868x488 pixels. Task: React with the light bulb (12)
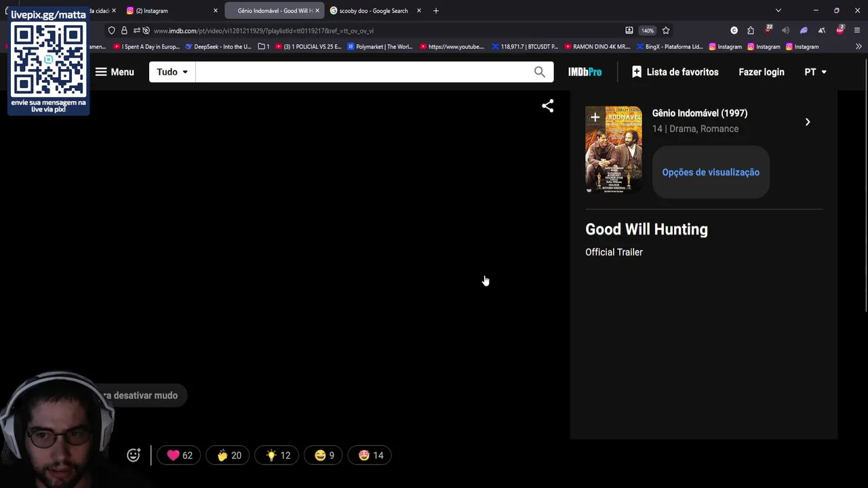[277, 455]
